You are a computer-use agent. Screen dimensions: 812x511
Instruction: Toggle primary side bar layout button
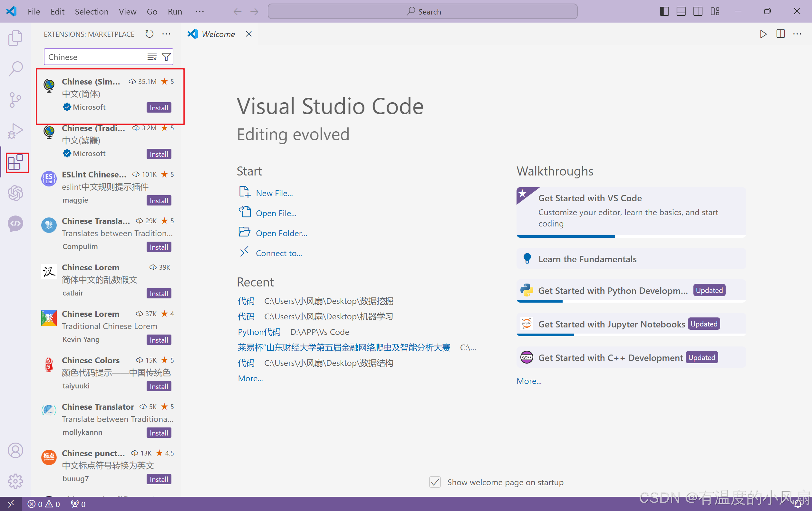click(x=664, y=12)
